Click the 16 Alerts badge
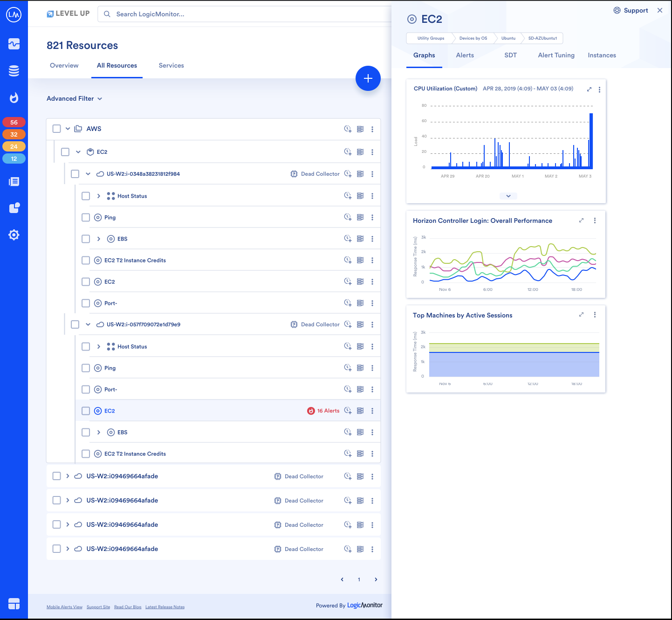 (x=323, y=411)
